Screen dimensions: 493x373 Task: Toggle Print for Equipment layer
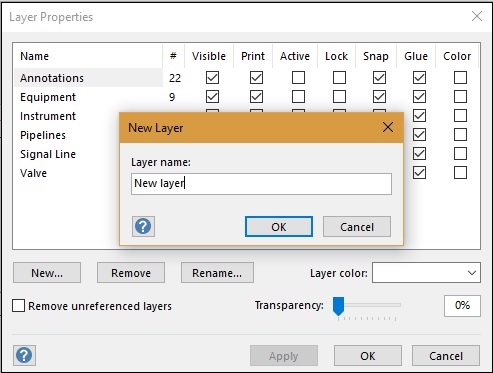(256, 97)
